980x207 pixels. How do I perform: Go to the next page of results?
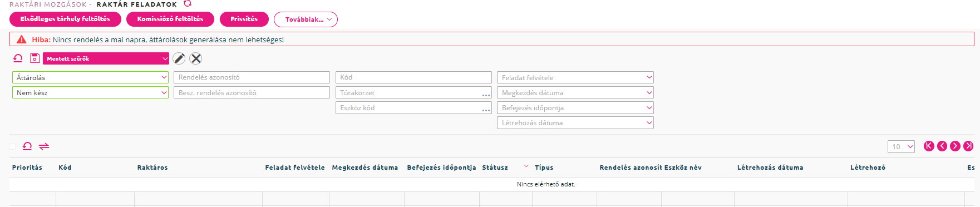(956, 146)
